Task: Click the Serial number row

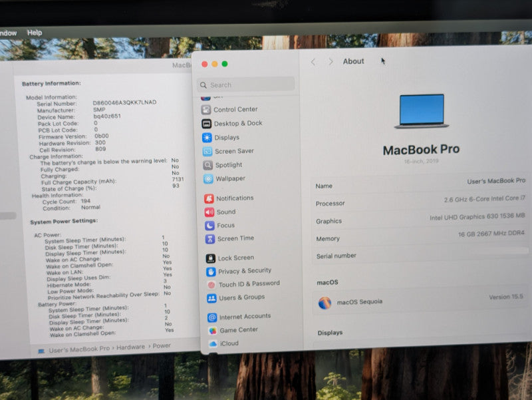Action: 420,255
